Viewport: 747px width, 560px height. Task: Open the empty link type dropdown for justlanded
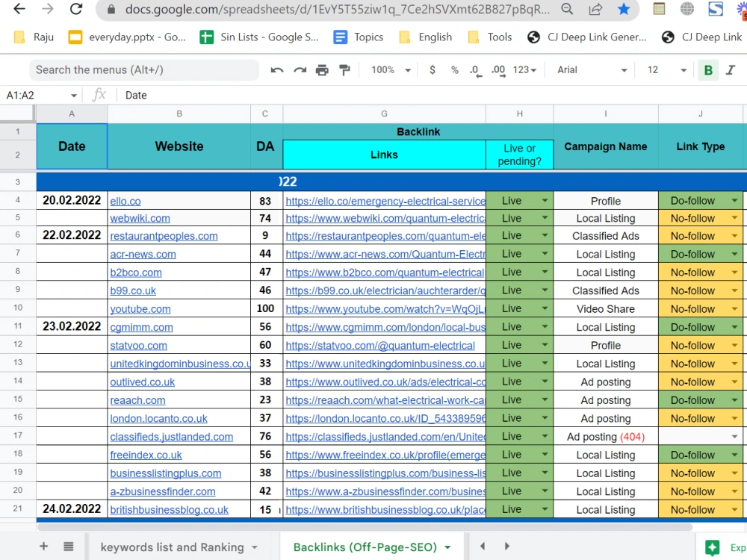tap(734, 436)
